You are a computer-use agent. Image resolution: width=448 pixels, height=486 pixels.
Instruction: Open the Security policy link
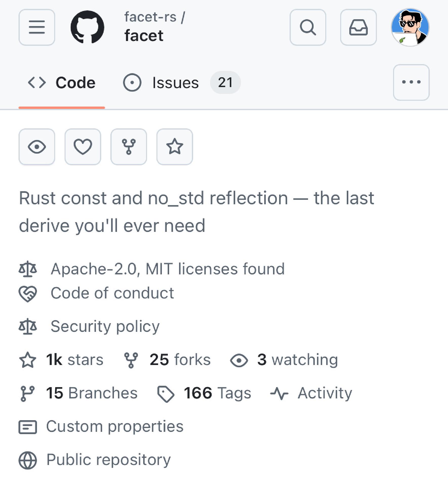pyautogui.click(x=105, y=326)
